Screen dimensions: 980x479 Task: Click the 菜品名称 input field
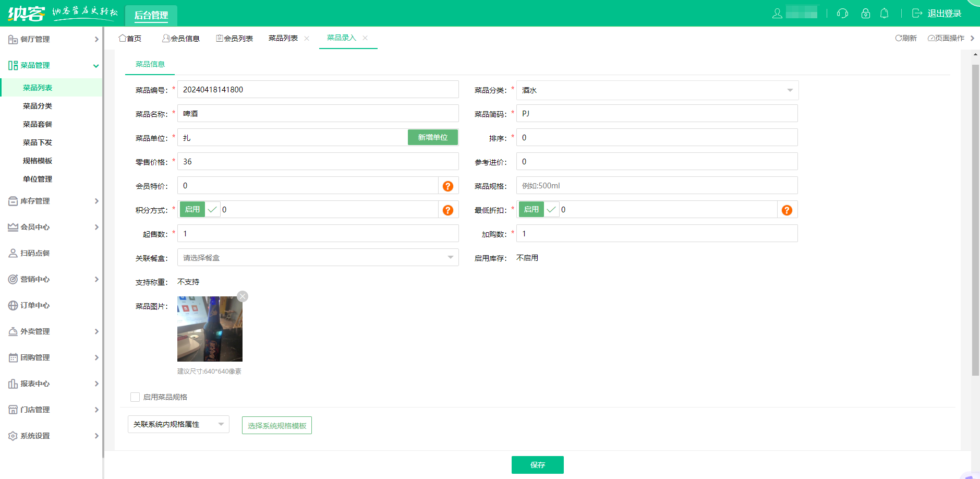click(x=318, y=113)
